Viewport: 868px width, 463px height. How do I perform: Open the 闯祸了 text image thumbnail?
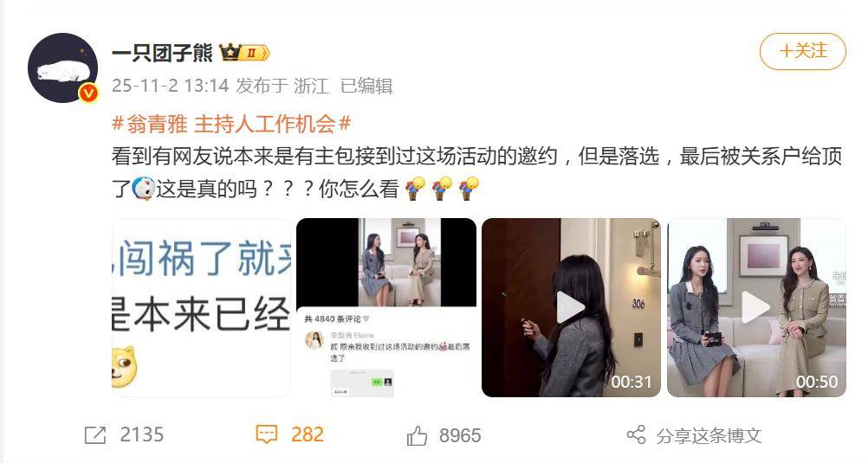pyautogui.click(x=201, y=307)
